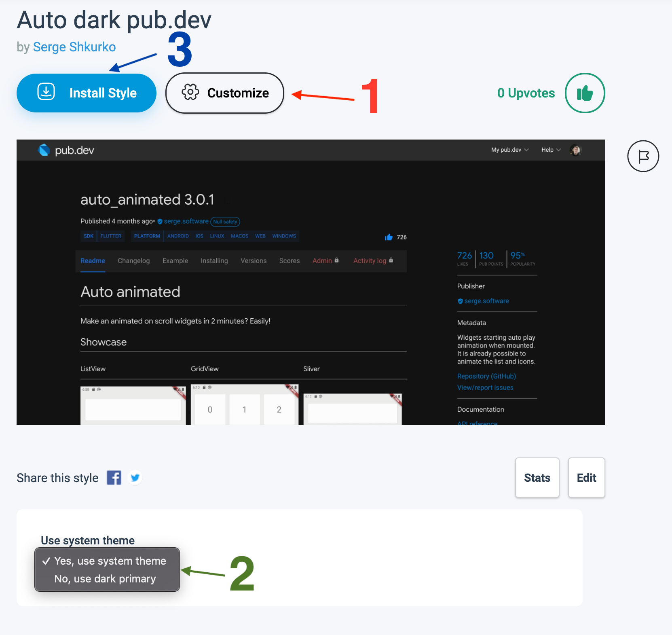Share style on Facebook
The width and height of the screenshot is (672, 635).
coord(114,478)
